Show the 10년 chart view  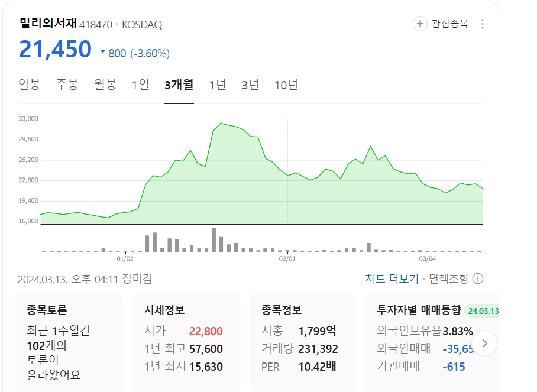[286, 85]
